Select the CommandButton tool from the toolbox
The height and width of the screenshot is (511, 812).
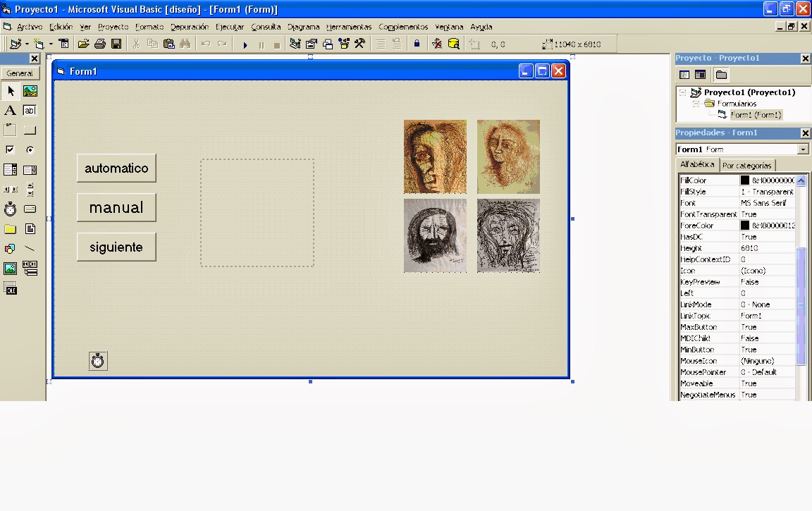(29, 130)
